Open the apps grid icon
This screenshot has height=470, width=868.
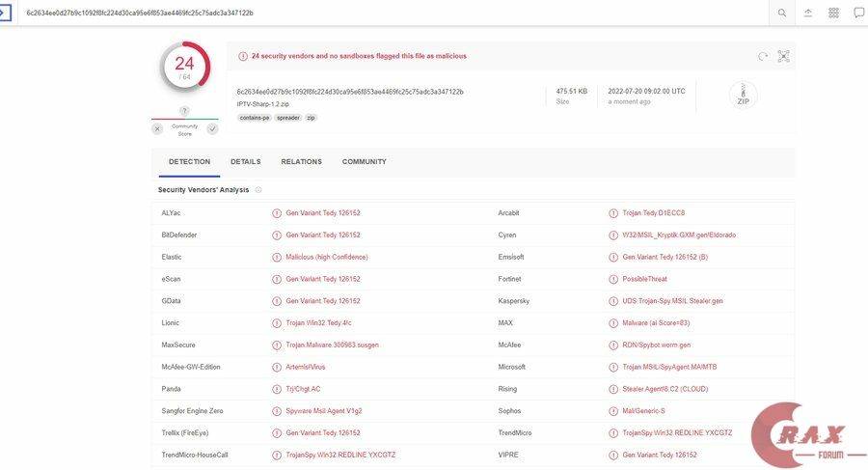point(833,13)
